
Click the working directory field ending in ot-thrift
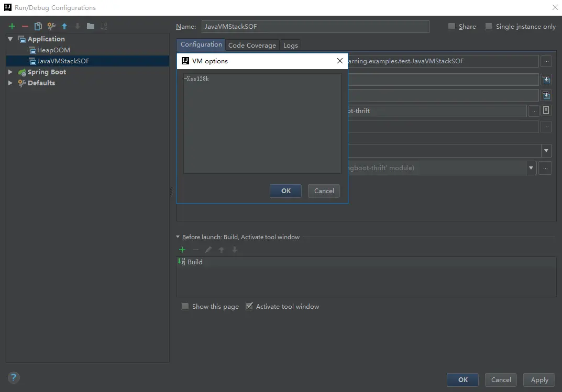pos(437,111)
